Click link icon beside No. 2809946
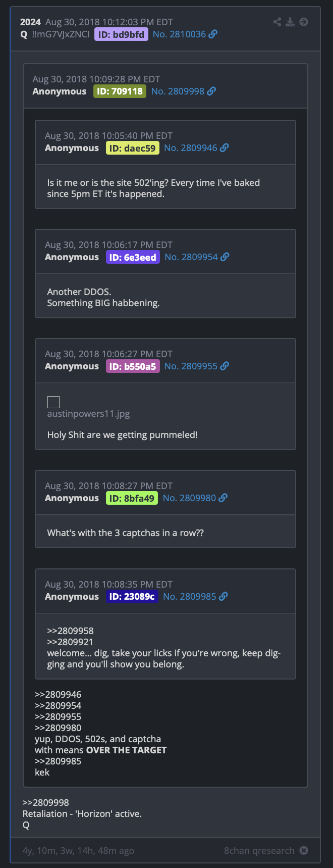This screenshot has height=868, width=333. (x=225, y=148)
